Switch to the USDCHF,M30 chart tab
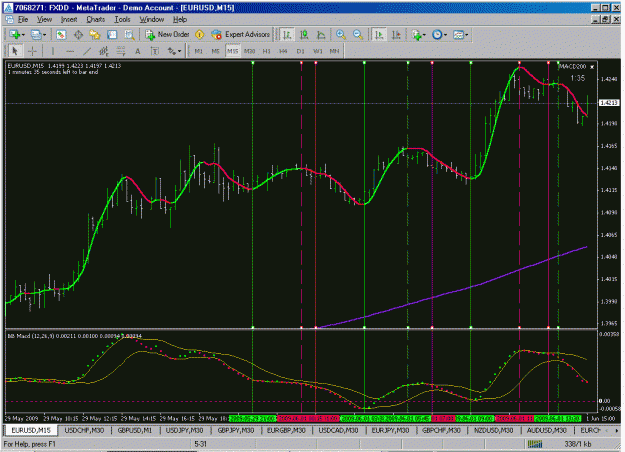 tap(84, 430)
